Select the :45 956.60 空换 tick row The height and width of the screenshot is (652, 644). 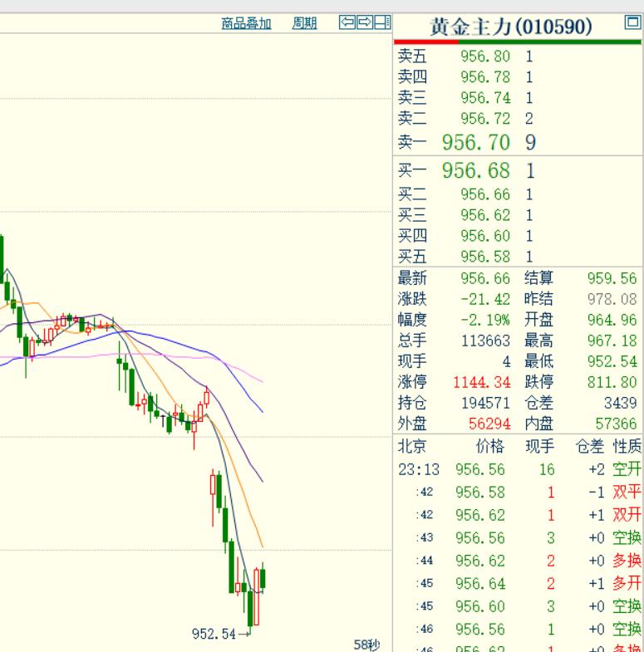coord(519,606)
